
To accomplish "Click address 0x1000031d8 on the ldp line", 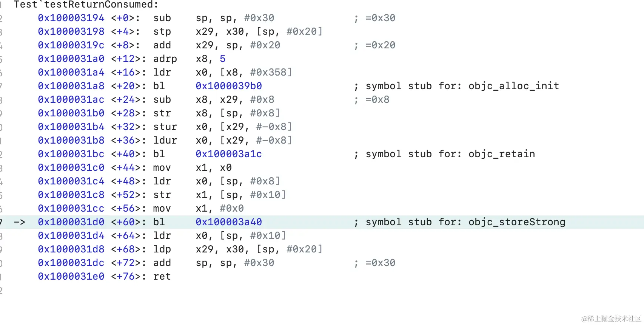I will pyautogui.click(x=71, y=249).
